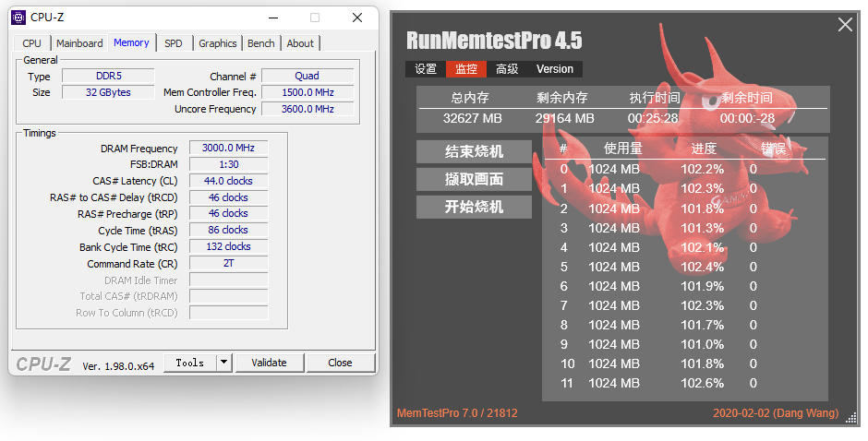Select the Memory tab in CPU-Z

(131, 42)
